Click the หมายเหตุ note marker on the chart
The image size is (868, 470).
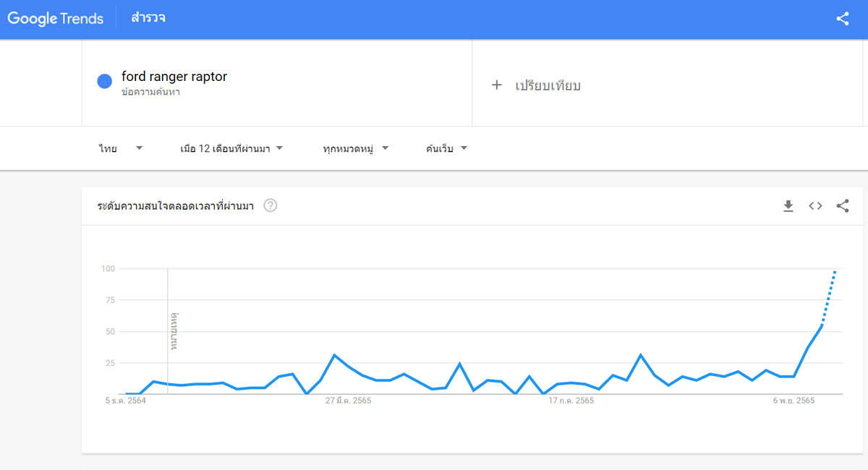click(174, 332)
